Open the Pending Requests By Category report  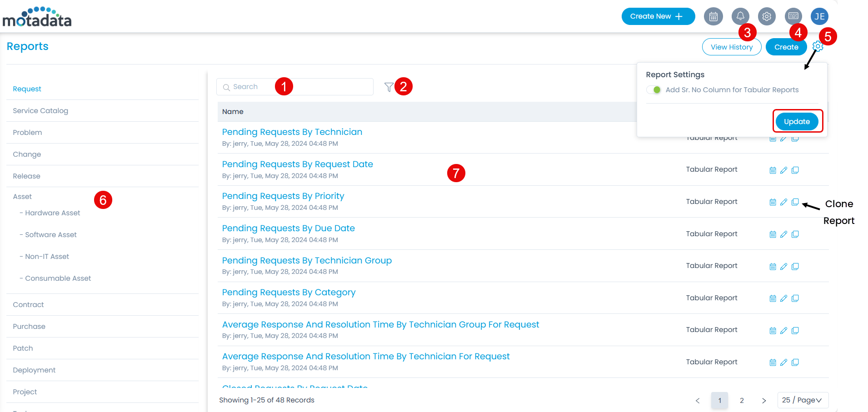click(x=289, y=292)
